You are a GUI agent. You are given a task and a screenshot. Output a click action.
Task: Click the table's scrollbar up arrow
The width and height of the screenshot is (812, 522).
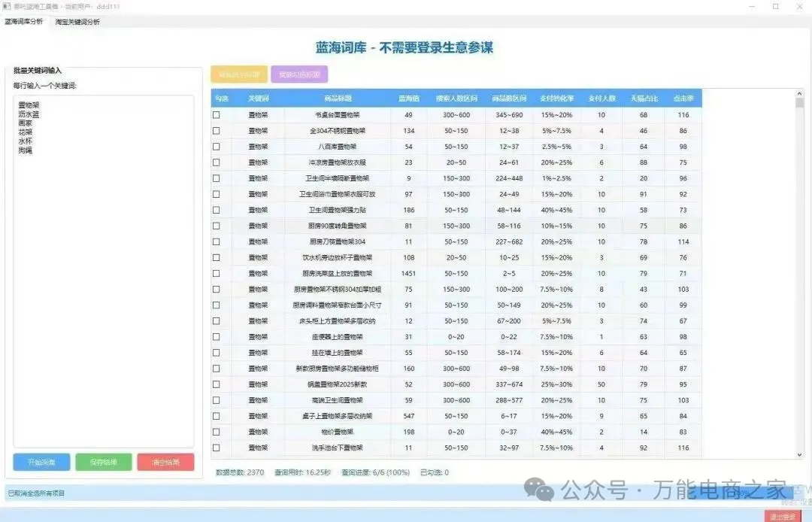pos(799,94)
